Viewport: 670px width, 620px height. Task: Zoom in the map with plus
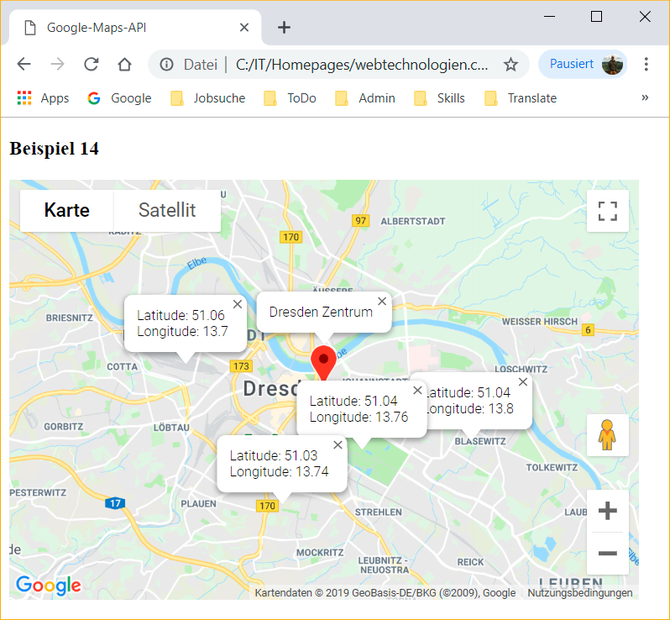608,511
